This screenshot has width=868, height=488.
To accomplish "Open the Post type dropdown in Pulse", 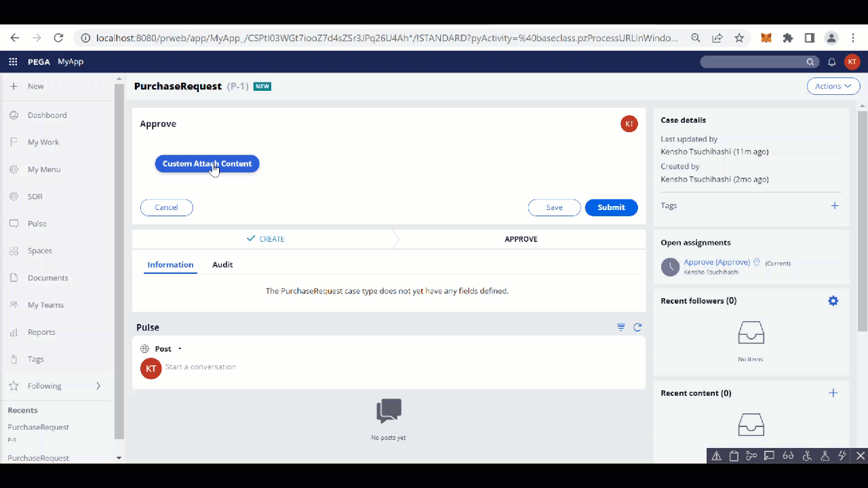I will [178, 348].
